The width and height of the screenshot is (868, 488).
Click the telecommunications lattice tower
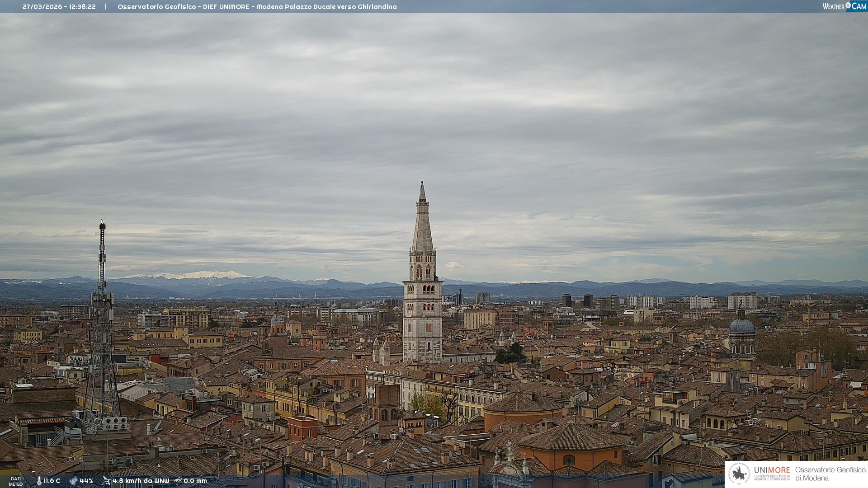tap(102, 325)
